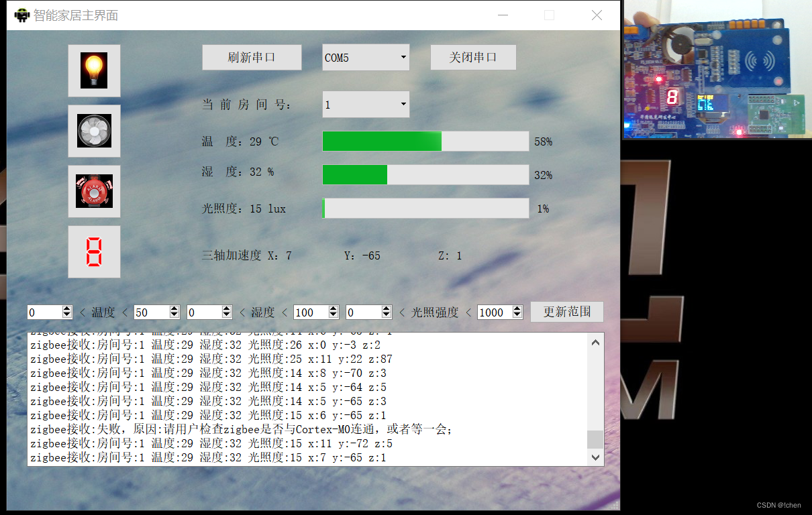Image resolution: width=812 pixels, height=515 pixels.
Task: Click the log line ending x:0 y:-3 z:2
Action: (205, 345)
